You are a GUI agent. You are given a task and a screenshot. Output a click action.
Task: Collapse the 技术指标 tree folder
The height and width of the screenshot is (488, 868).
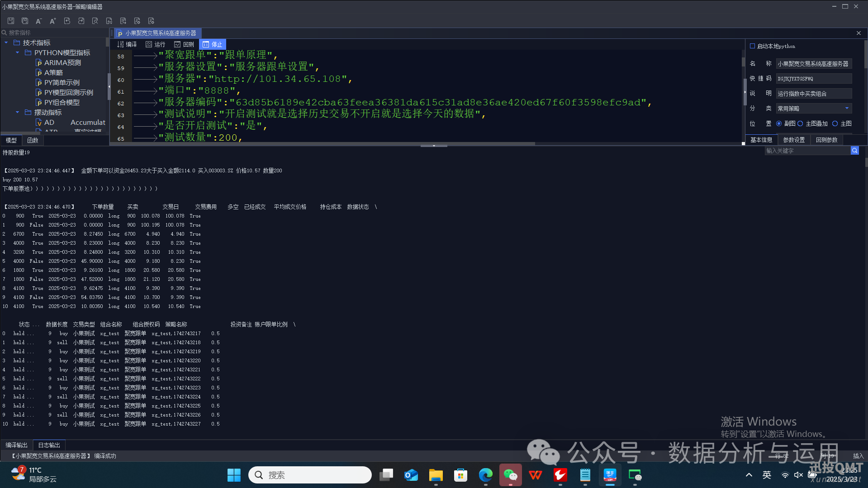pyautogui.click(x=6, y=43)
